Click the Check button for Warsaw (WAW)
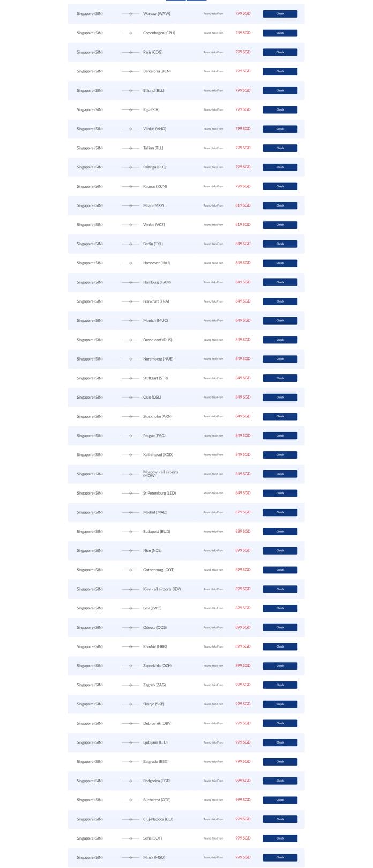Image resolution: width=373 pixels, height=868 pixels. pyautogui.click(x=280, y=14)
